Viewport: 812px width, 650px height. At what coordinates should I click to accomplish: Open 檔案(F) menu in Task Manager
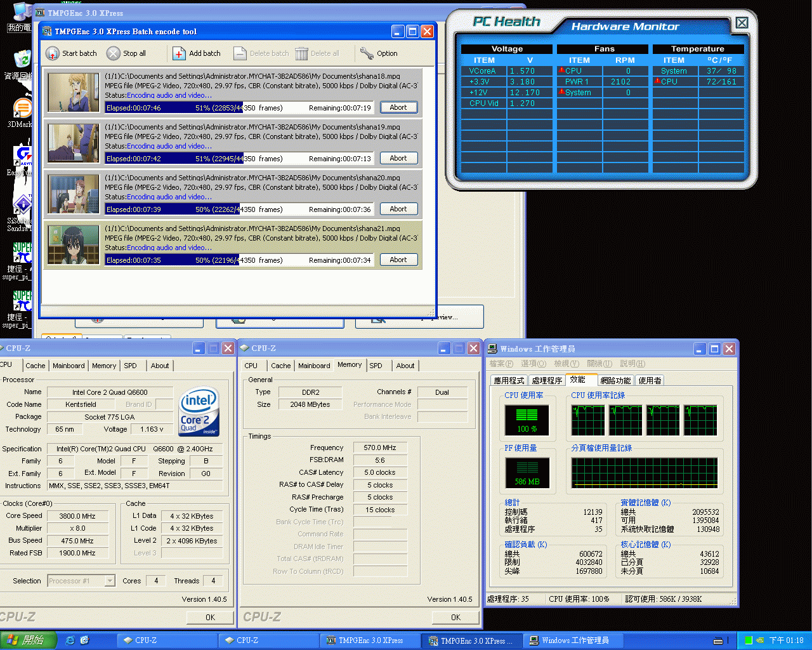coord(501,364)
